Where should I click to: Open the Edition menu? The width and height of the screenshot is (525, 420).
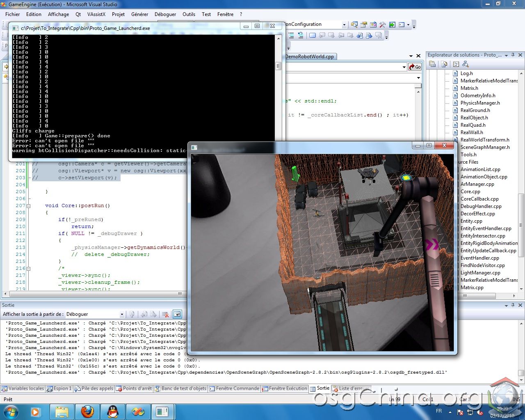point(34,14)
